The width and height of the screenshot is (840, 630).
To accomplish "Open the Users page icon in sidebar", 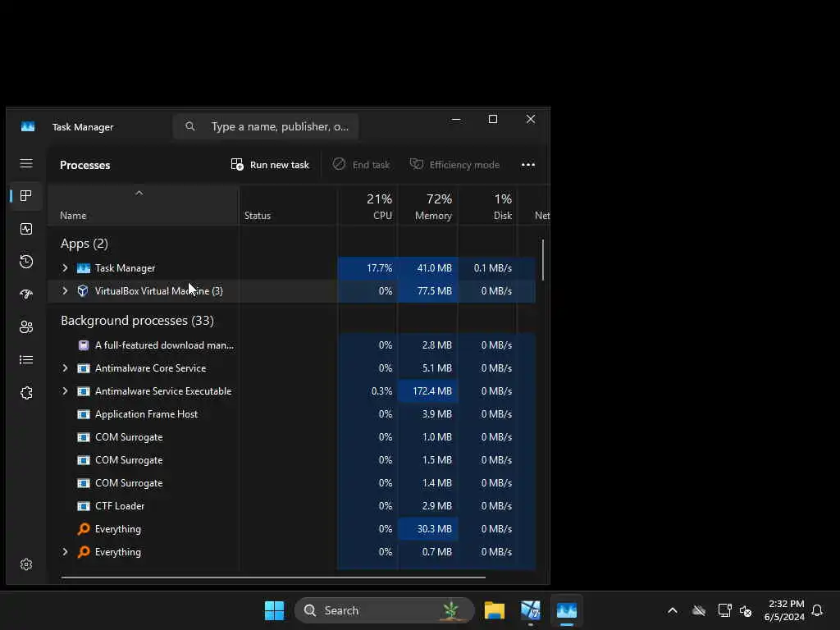I will pos(25,326).
